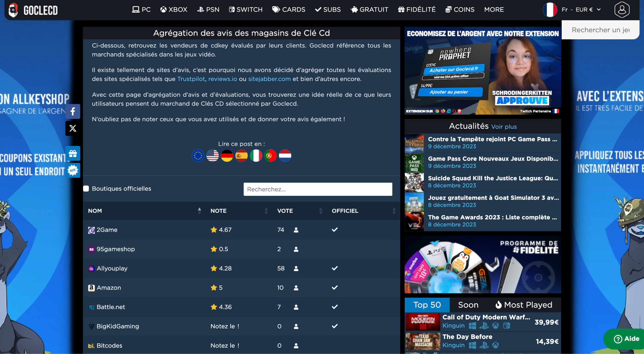
Task: Select the US flag language icon
Action: pos(212,156)
